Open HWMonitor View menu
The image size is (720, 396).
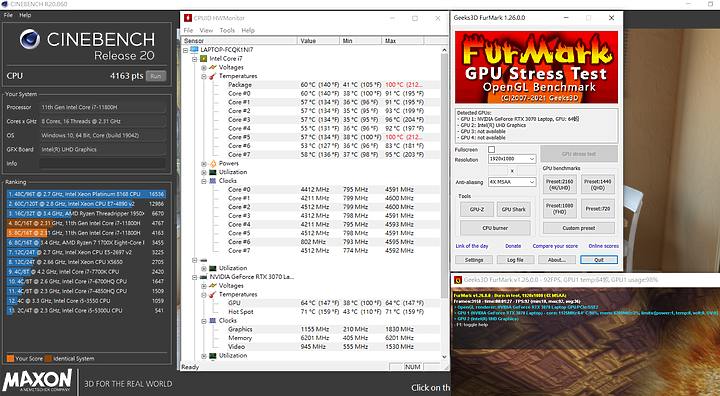pos(206,30)
